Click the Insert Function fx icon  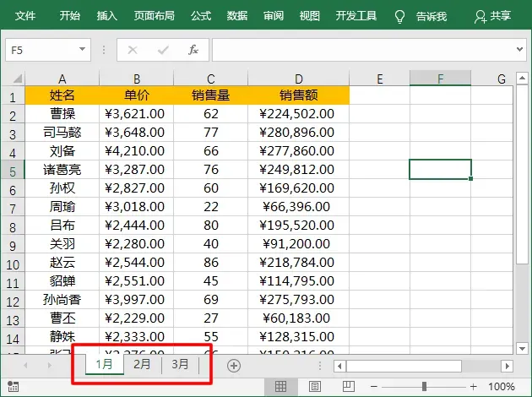[x=193, y=50]
